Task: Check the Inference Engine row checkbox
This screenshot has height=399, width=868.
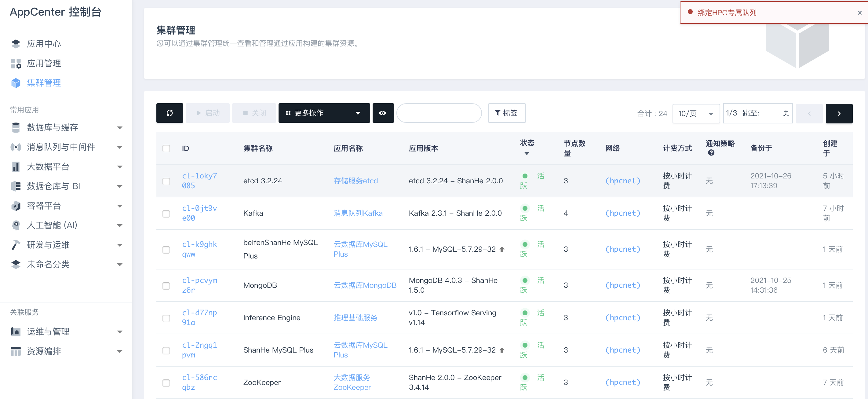Action: point(166,318)
